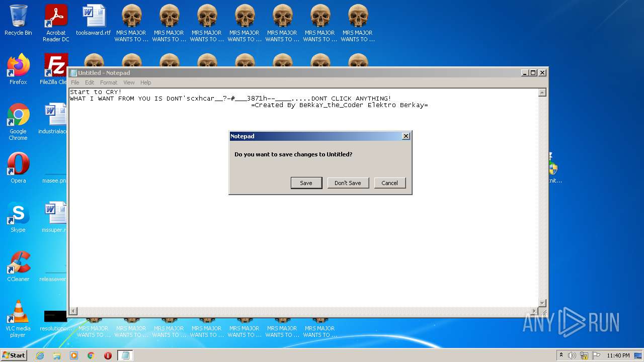Open volume control in system tray
The image size is (644, 362).
(x=572, y=355)
